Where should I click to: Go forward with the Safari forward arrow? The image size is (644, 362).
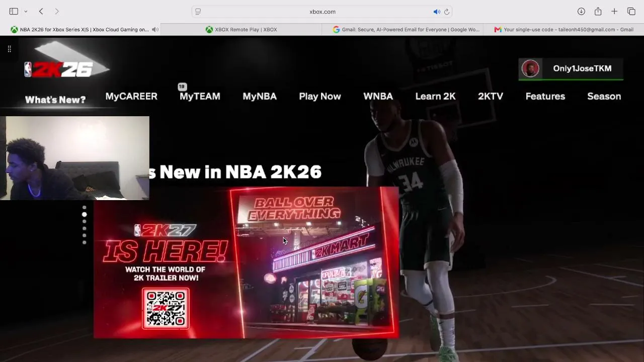[x=57, y=12]
